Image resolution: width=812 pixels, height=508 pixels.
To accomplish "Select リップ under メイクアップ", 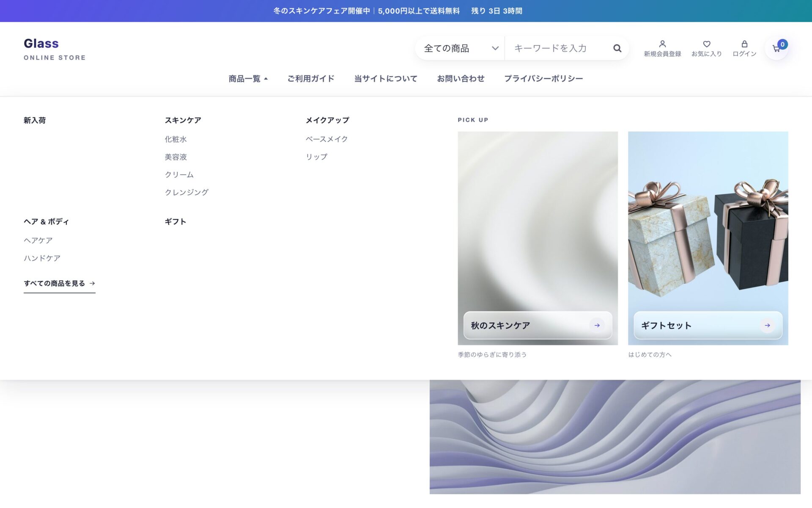I will (316, 157).
